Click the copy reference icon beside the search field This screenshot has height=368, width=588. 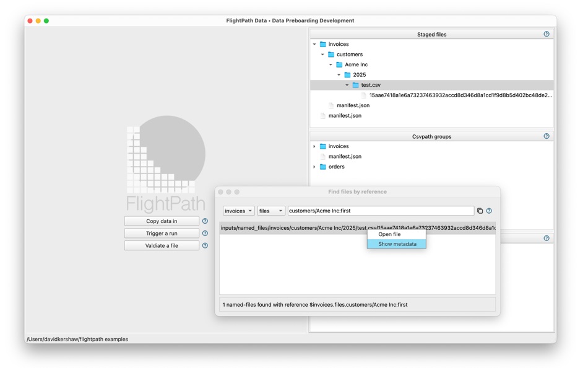pos(480,211)
